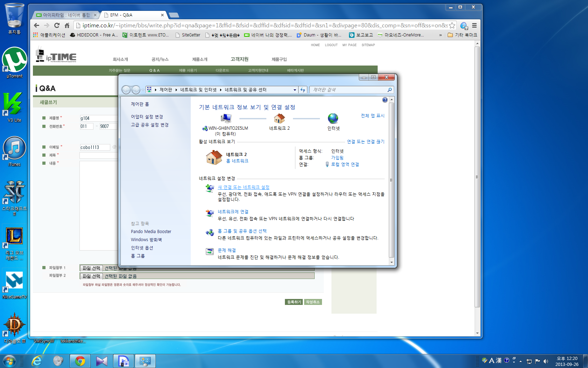Click the 작성취소 cancel button
The width and height of the screenshot is (588, 368).
313,302
